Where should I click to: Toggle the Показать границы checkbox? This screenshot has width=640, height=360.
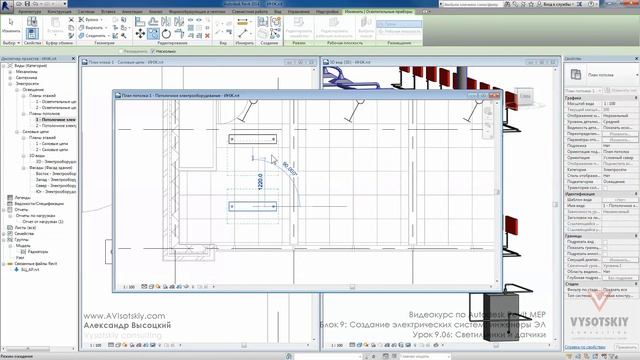coord(605,248)
